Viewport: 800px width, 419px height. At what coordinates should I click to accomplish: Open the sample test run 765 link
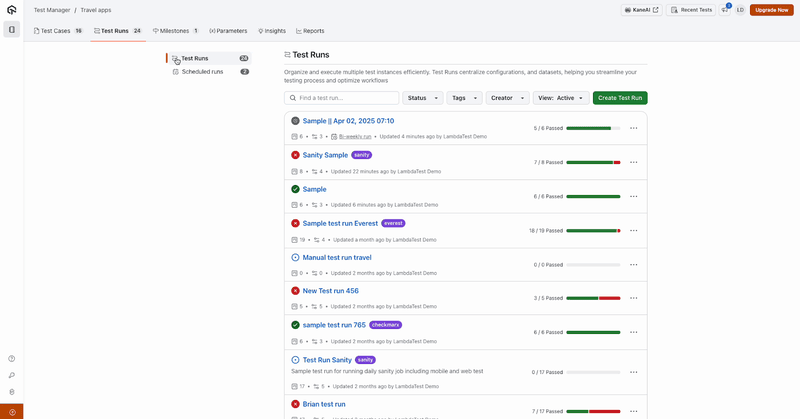[x=334, y=325]
